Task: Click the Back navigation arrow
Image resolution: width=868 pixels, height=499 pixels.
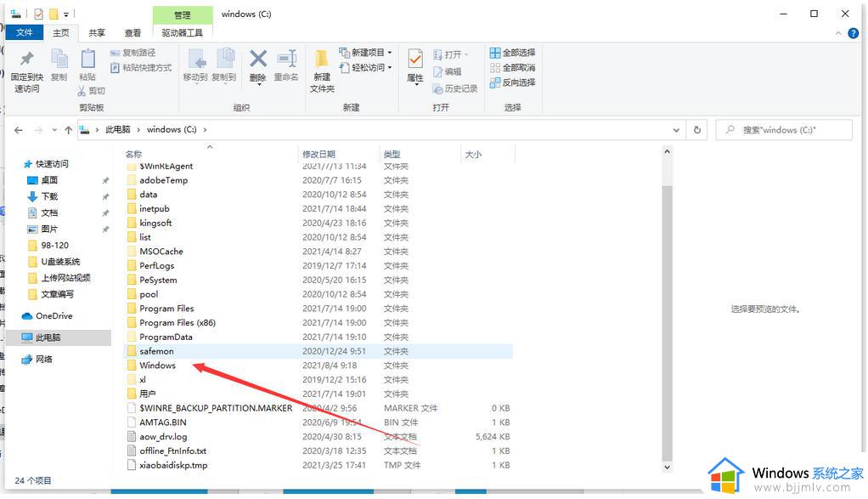Action: pyautogui.click(x=19, y=130)
